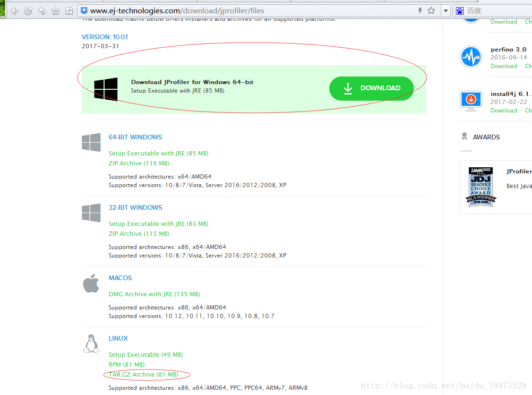Click the green DOWNLOAD button
This screenshot has height=395, width=532.
click(x=371, y=88)
